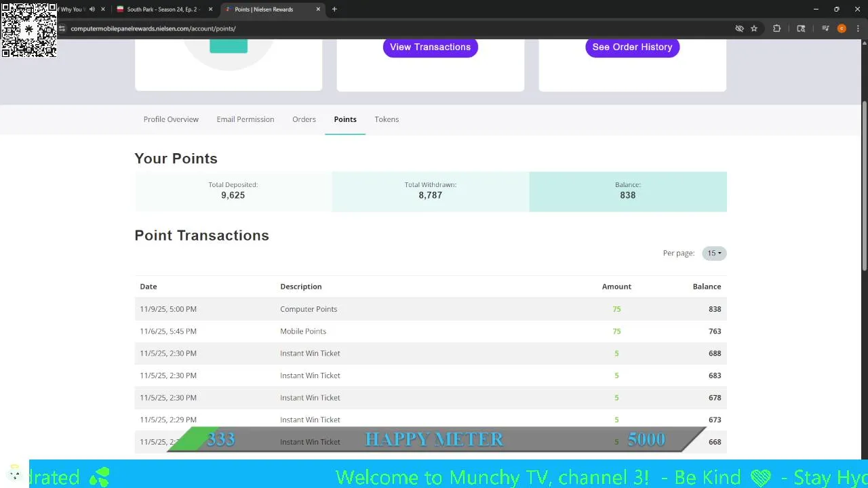Image resolution: width=868 pixels, height=488 pixels.
Task: Close the South Park tab
Action: coord(211,9)
